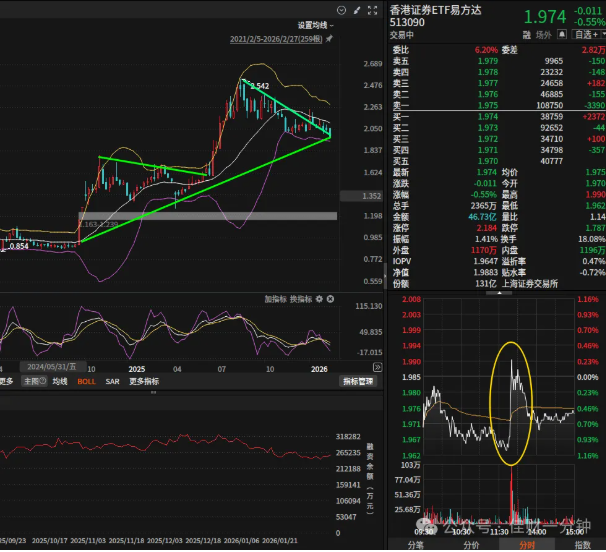
Task: Open indicator settings gear icon
Action: 319,299
